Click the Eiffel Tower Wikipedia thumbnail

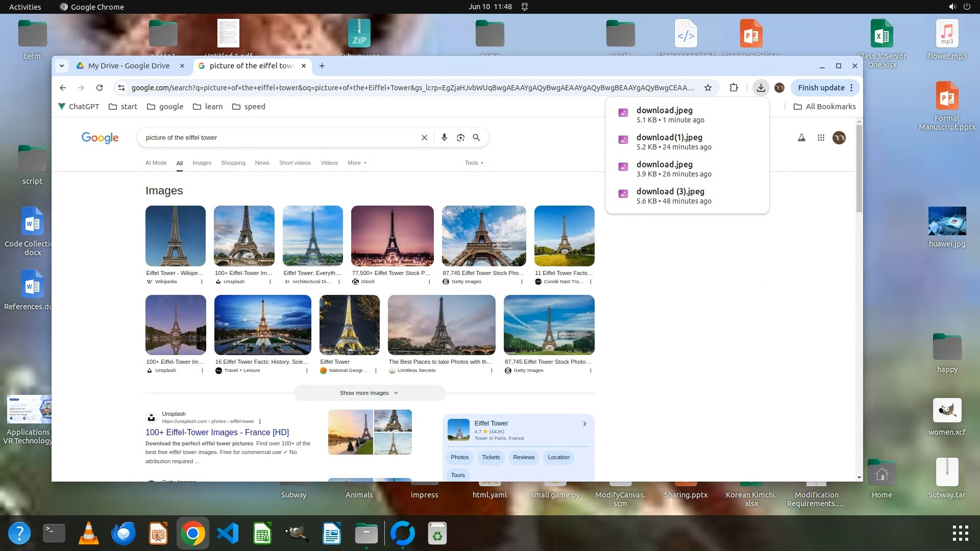click(x=175, y=236)
